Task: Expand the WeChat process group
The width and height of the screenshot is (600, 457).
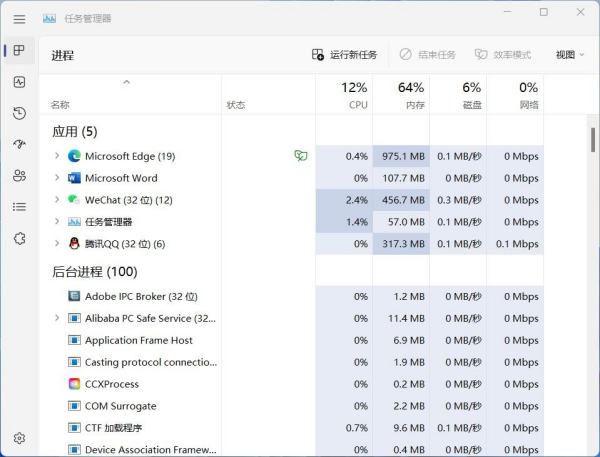Action: point(57,200)
